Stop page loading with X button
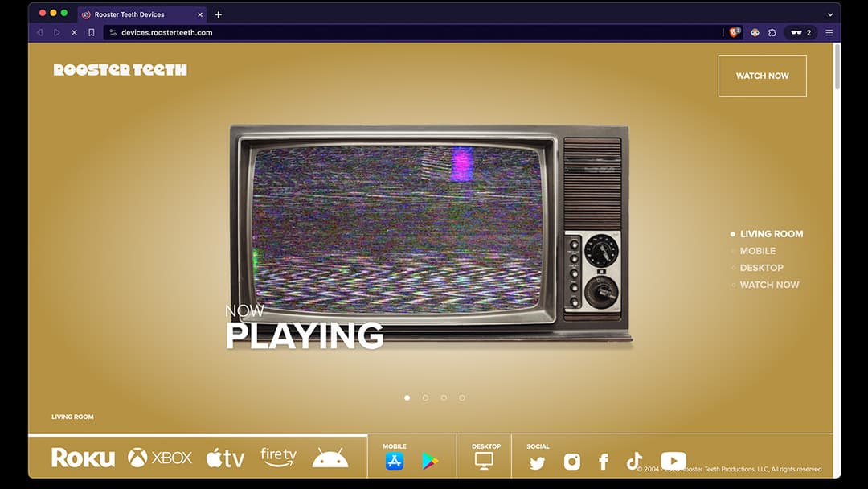 (74, 33)
